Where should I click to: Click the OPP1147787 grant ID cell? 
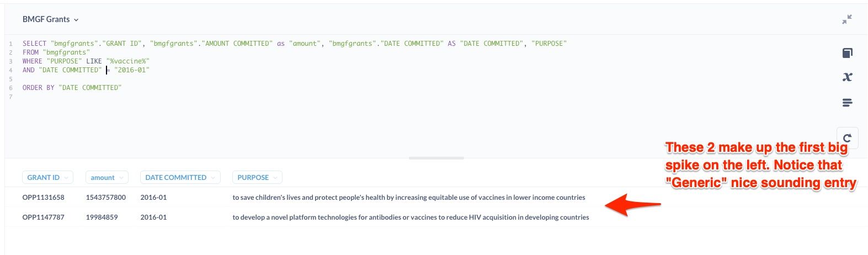point(44,217)
